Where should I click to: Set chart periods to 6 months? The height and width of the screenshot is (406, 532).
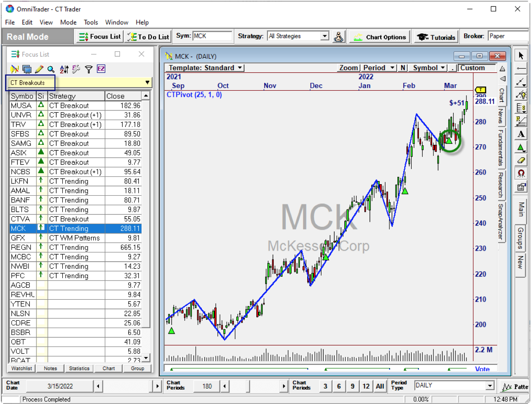(x=339, y=386)
